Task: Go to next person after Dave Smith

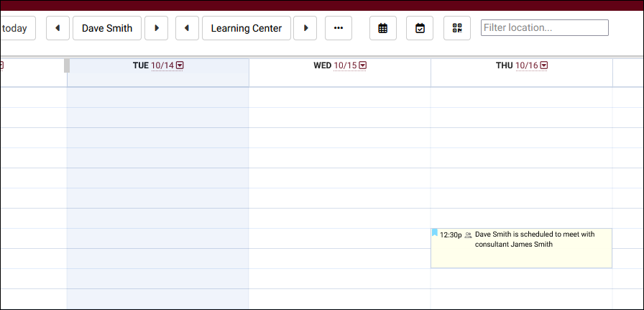Action: coord(157,28)
